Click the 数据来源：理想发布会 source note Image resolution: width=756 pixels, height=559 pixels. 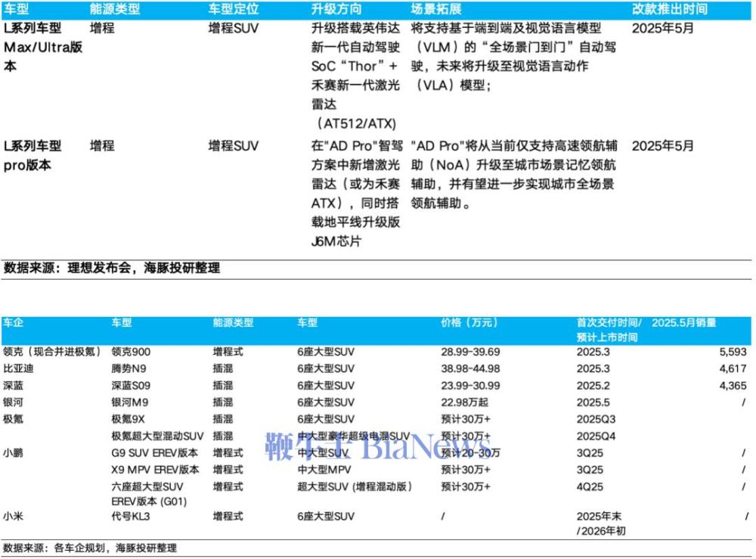click(112, 269)
